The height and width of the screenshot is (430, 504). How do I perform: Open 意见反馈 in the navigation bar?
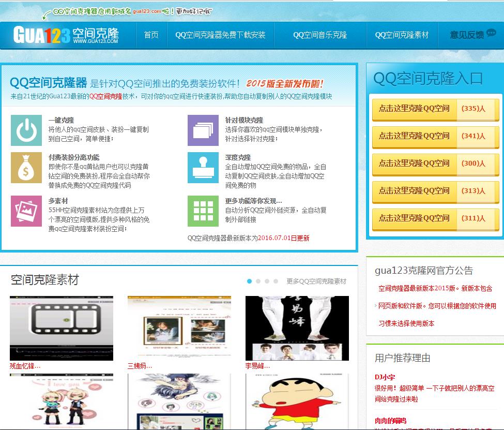coord(467,35)
